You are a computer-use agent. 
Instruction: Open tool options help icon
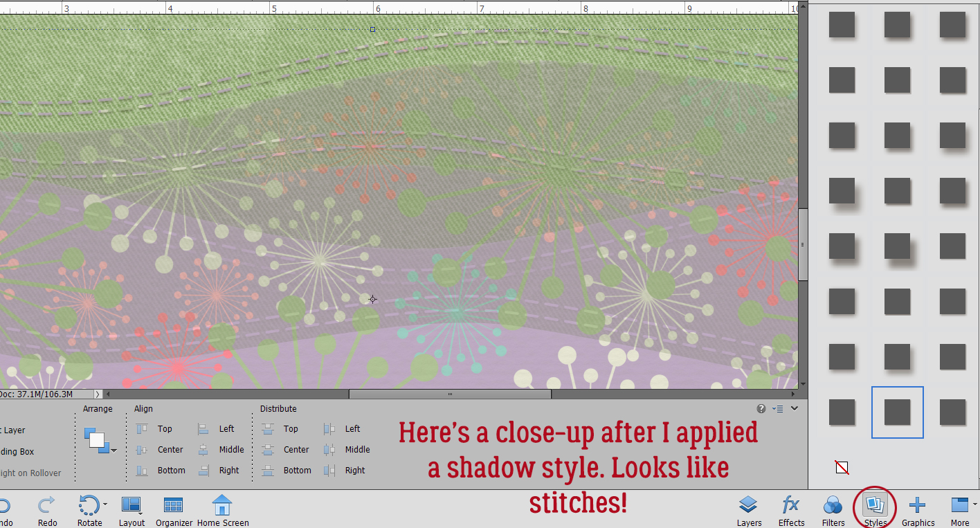tap(761, 409)
